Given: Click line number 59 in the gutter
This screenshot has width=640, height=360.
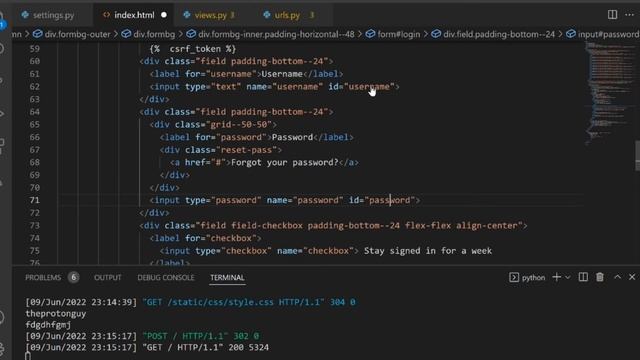Looking at the screenshot, I should pos(34,49).
